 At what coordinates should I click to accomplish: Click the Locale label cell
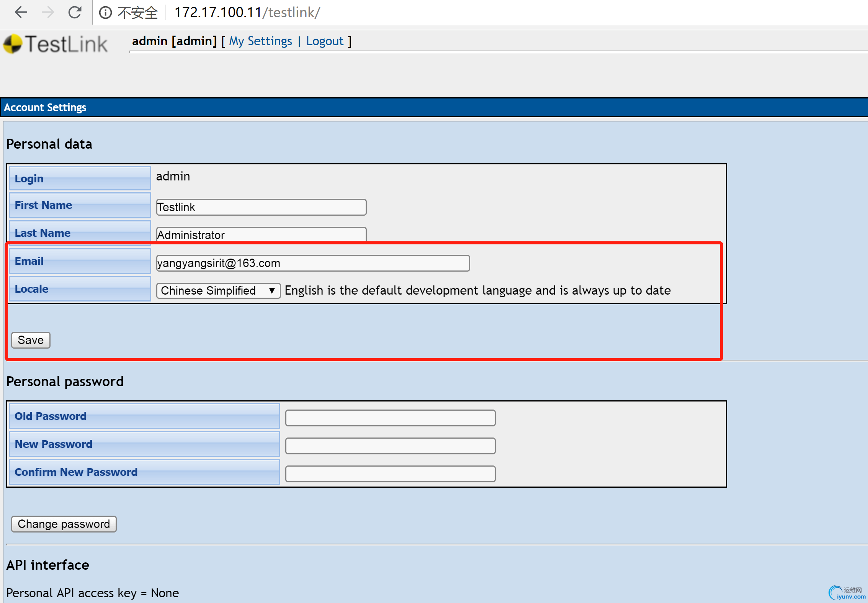pyautogui.click(x=80, y=289)
